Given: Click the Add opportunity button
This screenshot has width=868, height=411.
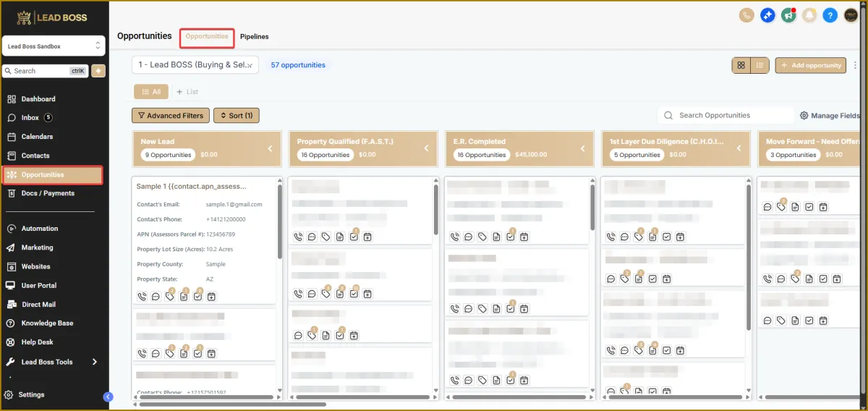Looking at the screenshot, I should pos(811,65).
